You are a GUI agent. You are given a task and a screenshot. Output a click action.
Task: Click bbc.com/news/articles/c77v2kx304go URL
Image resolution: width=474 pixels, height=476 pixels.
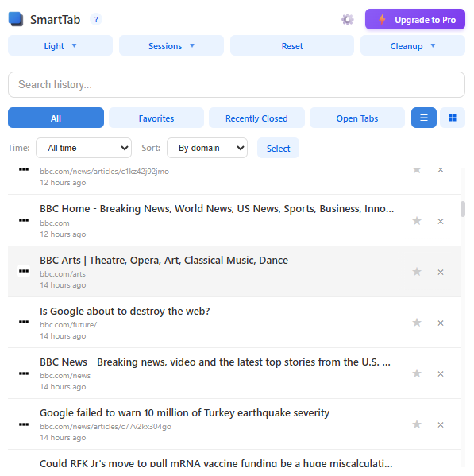coord(106,427)
